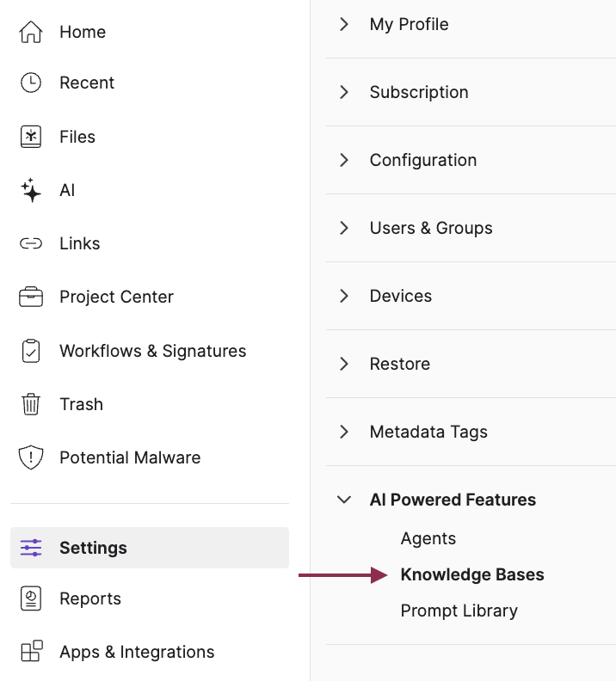This screenshot has width=616, height=681.
Task: Click the Configuration section title
Action: tap(423, 160)
